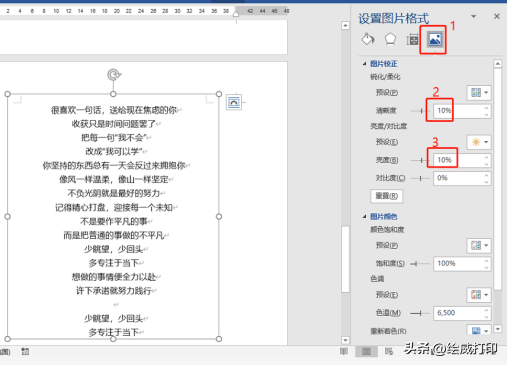Click the 亮度/对比度 subsection label
The image size is (508, 365).
[x=388, y=126]
